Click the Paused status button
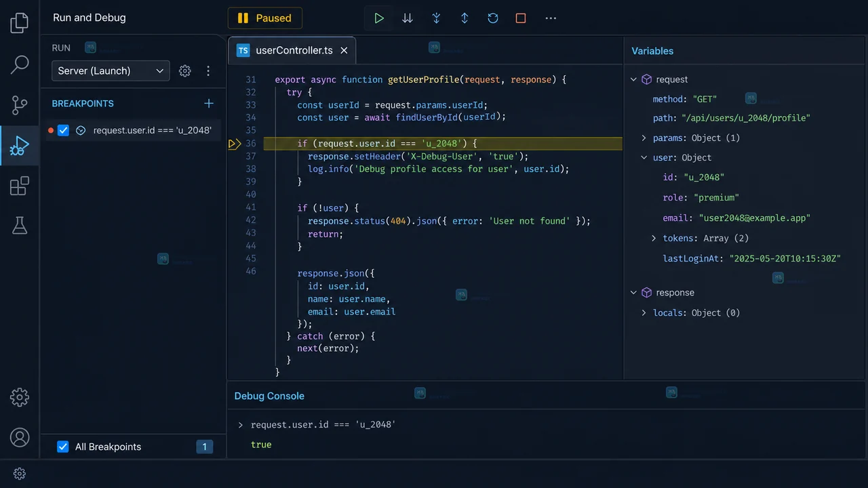 tap(265, 18)
